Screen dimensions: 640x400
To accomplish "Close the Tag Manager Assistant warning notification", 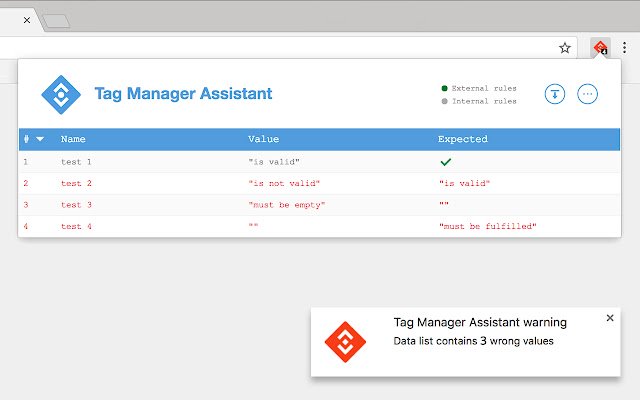I will point(610,318).
